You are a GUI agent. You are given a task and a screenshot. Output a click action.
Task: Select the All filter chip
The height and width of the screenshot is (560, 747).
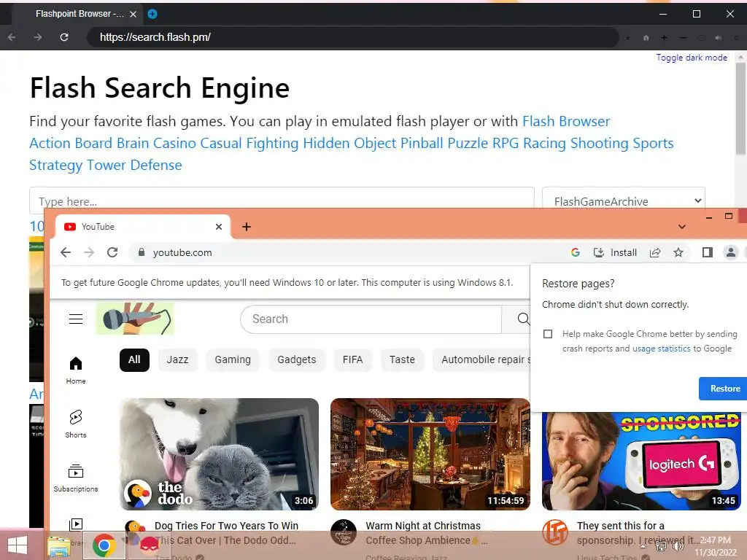pyautogui.click(x=134, y=359)
